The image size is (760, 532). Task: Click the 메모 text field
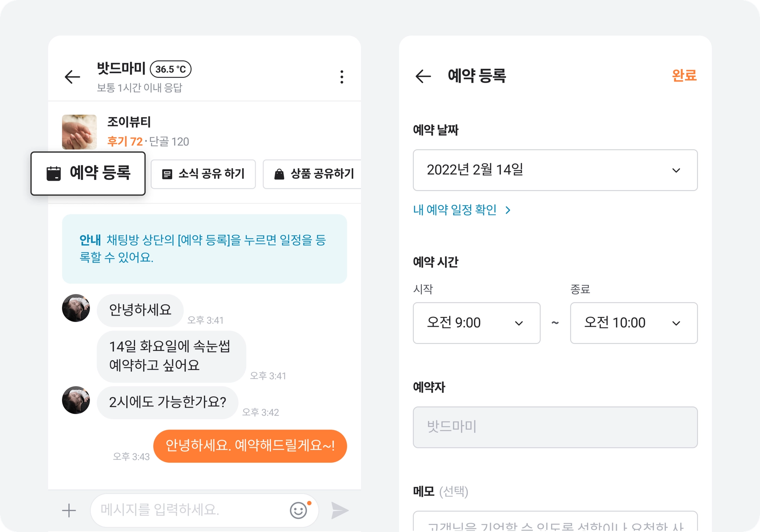coord(555,522)
